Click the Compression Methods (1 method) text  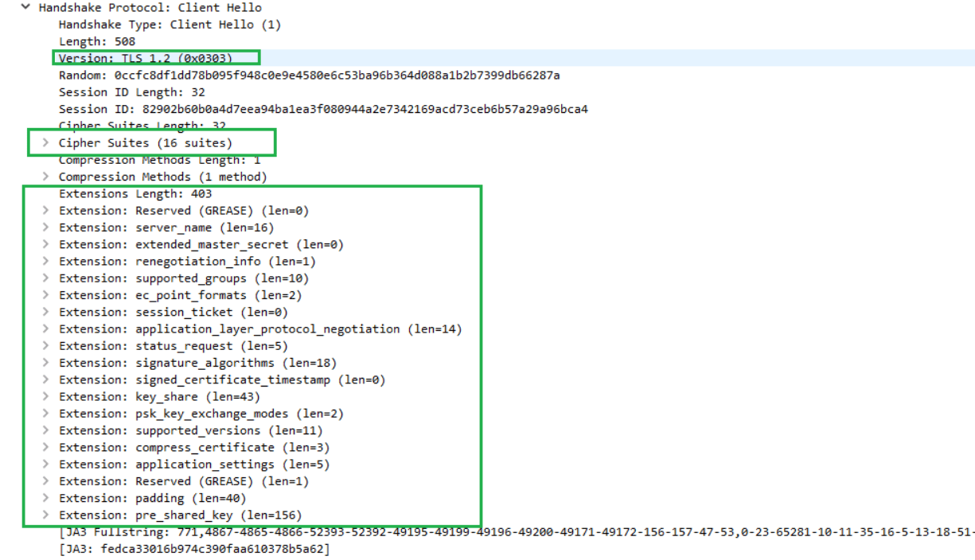click(163, 177)
